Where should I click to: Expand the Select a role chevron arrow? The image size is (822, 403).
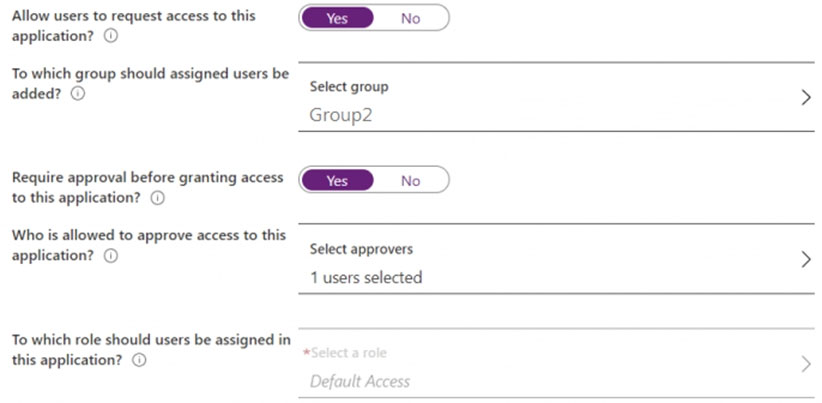(806, 364)
